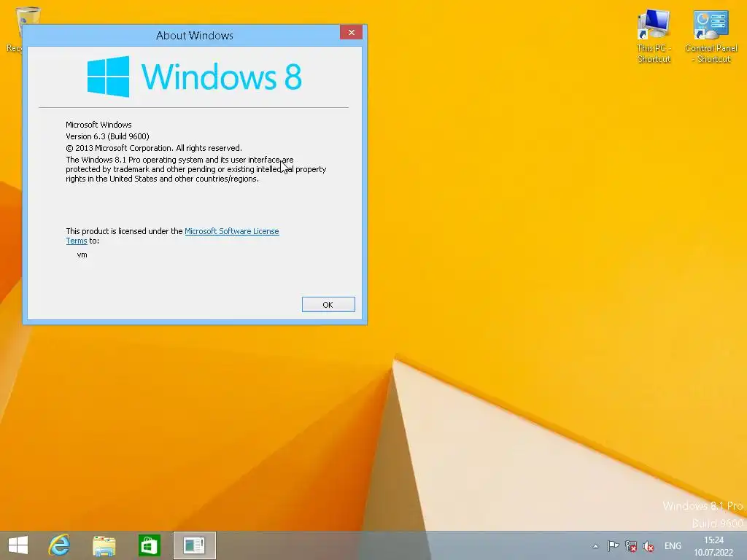Open ENG input language indicator
The height and width of the screenshot is (560, 747).
point(673,546)
